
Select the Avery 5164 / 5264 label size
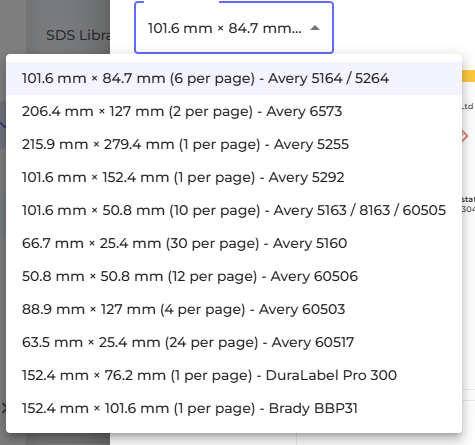click(x=234, y=78)
